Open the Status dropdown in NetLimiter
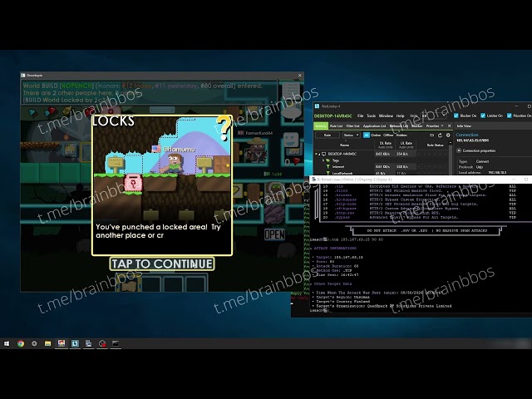Viewport: 532px width, 399px height. click(x=351, y=135)
